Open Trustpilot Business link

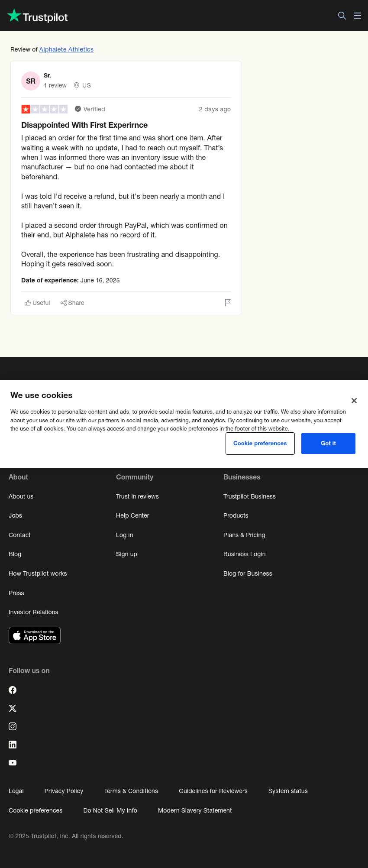[x=249, y=496]
